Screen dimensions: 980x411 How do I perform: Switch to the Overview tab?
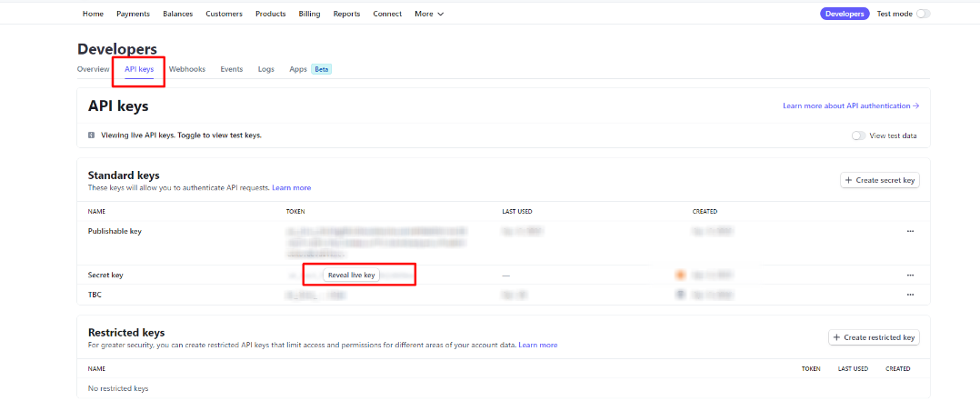tap(93, 69)
